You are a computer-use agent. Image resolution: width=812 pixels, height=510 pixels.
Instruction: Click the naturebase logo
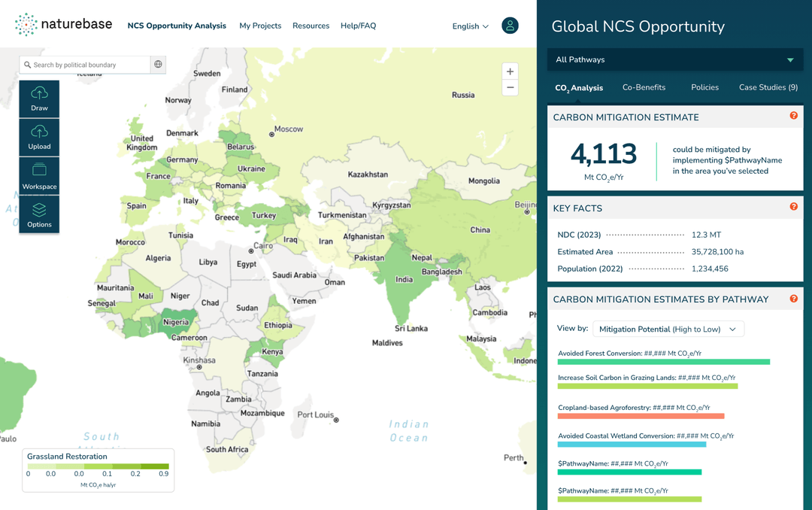pos(63,24)
